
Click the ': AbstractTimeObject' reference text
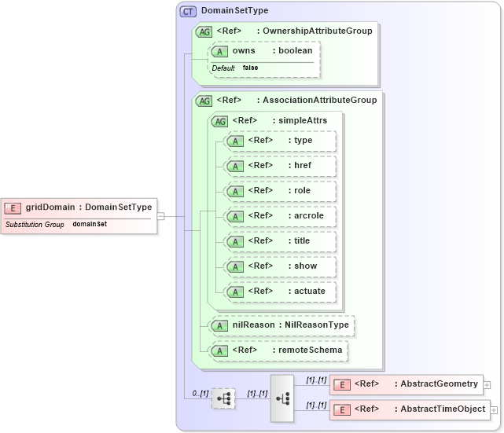[440, 409]
